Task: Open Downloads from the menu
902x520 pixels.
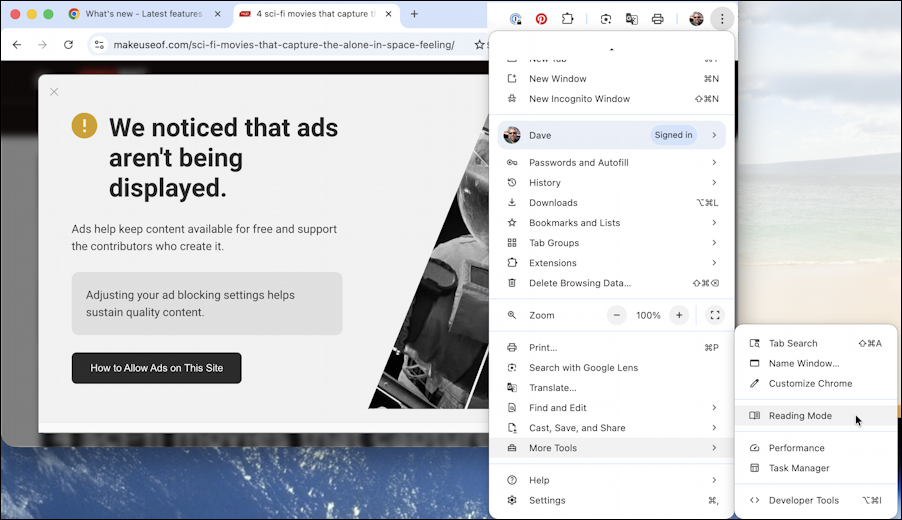Action: (612, 203)
